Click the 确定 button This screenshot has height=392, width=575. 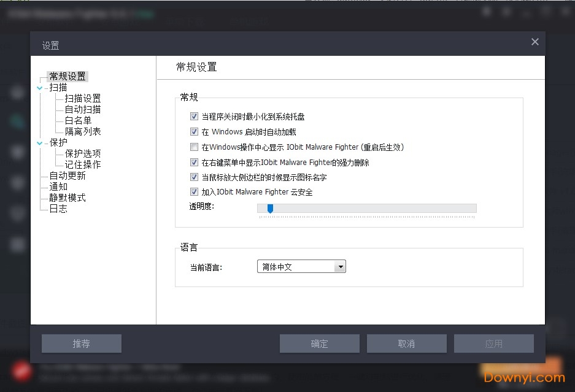(319, 344)
